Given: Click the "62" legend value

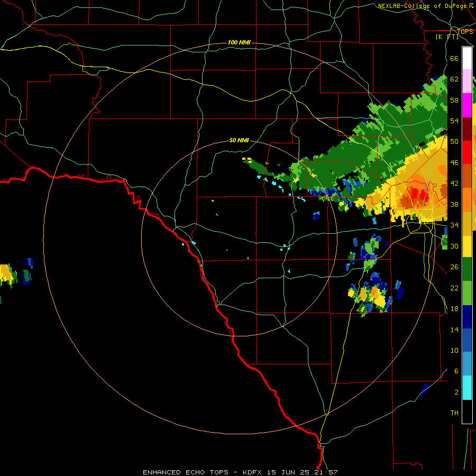Looking at the screenshot, I should 454,79.
